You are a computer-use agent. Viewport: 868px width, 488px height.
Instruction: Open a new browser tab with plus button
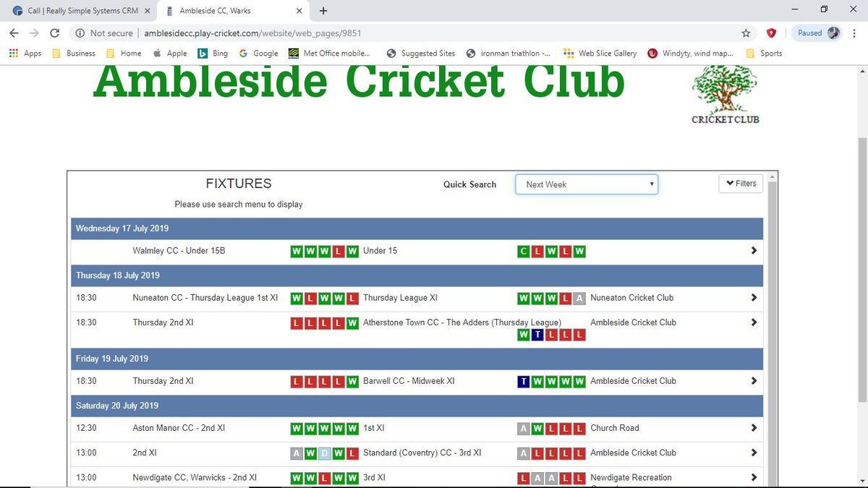[323, 11]
